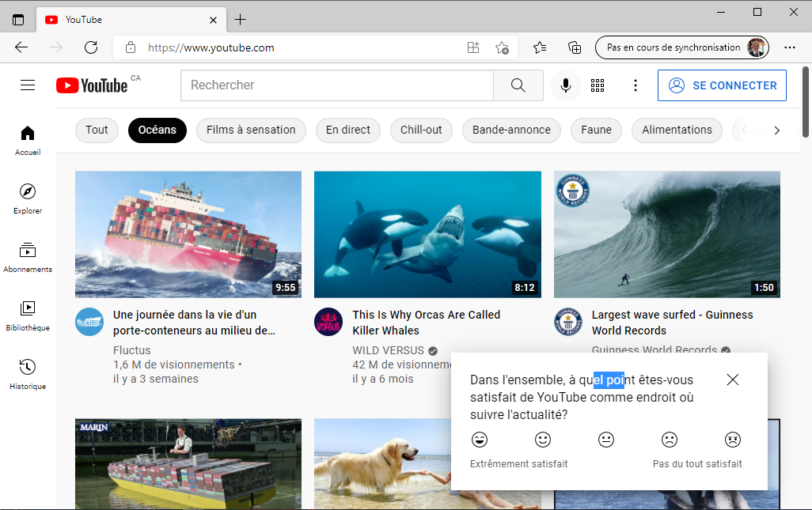Viewport: 812px width, 510px height.
Task: Select the extremely satisfied smiley face
Action: [480, 440]
